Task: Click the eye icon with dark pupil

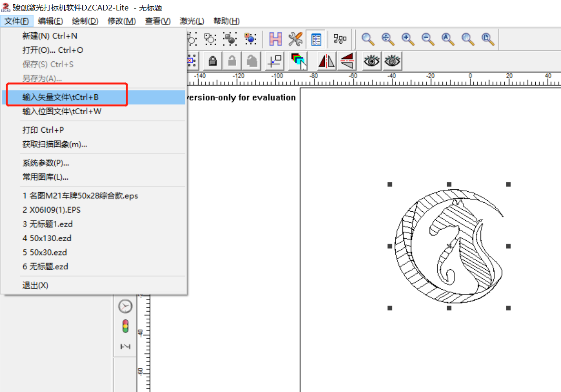Action: [x=372, y=61]
